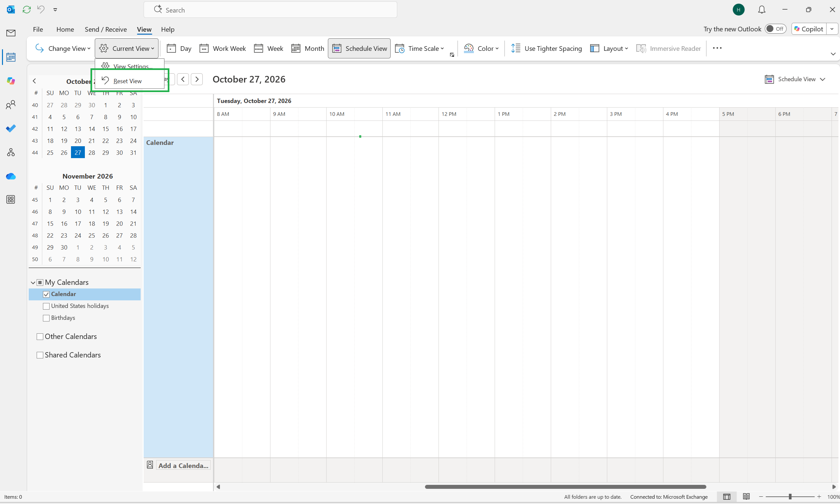840x504 pixels.
Task: Click the Search input field
Action: click(270, 10)
